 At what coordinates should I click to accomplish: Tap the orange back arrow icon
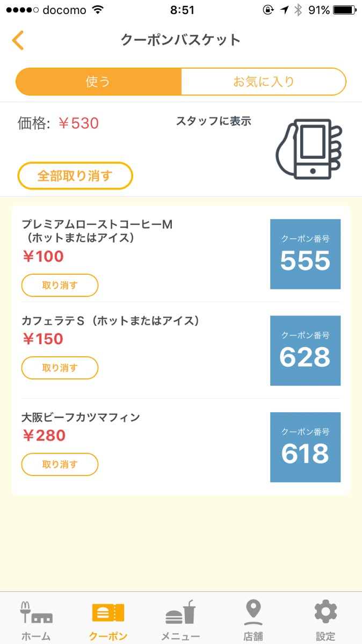pos(18,40)
